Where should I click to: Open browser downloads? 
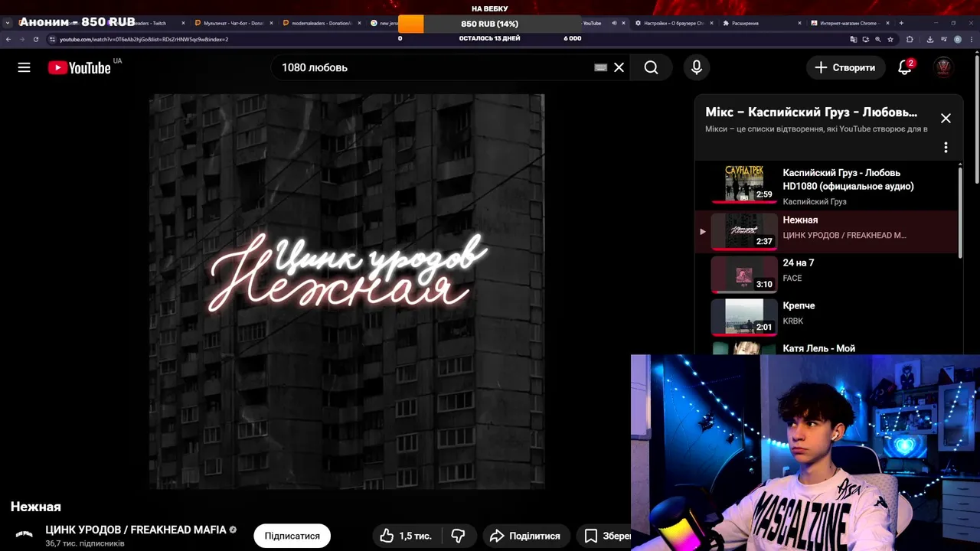pos(930,39)
